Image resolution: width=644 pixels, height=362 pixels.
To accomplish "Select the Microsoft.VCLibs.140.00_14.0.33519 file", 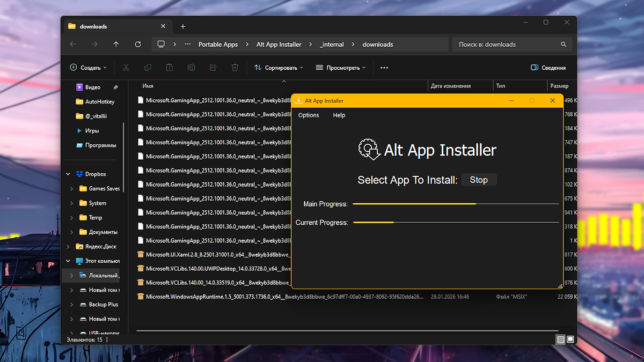I will (x=213, y=282).
